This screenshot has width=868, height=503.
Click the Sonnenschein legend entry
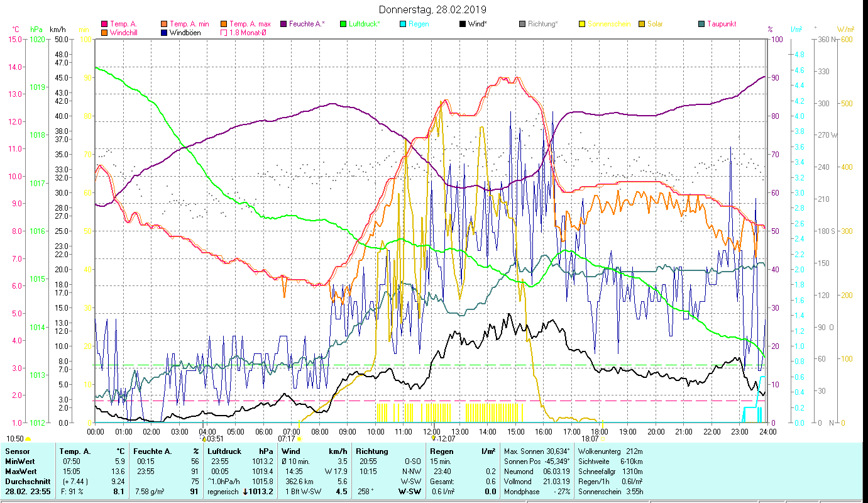(x=605, y=25)
